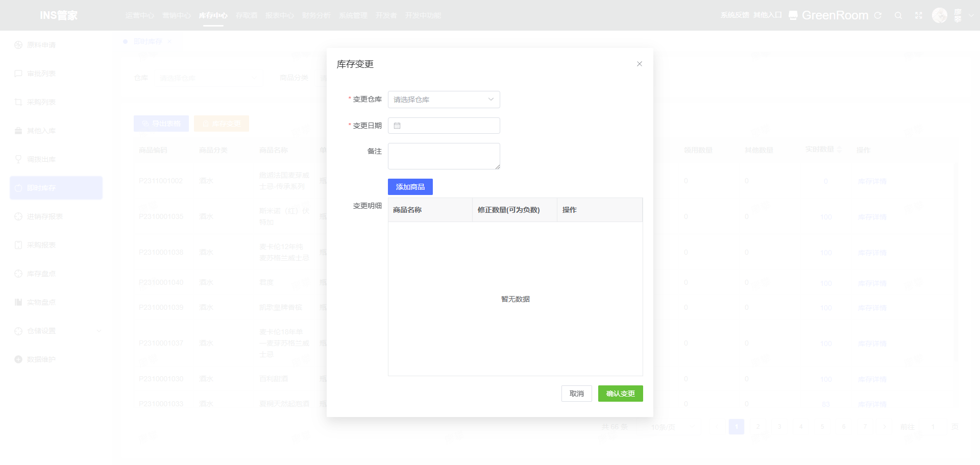
Task: Go to pagination page 2
Action: pyautogui.click(x=758, y=427)
